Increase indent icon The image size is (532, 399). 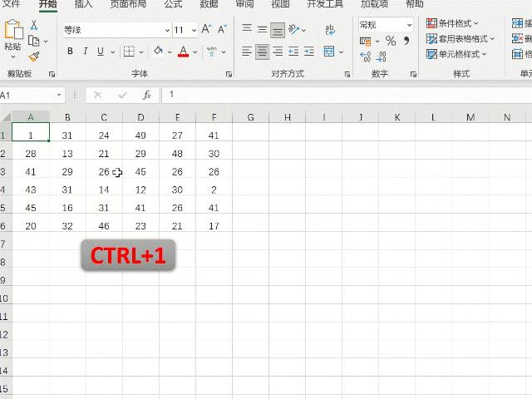coord(309,52)
